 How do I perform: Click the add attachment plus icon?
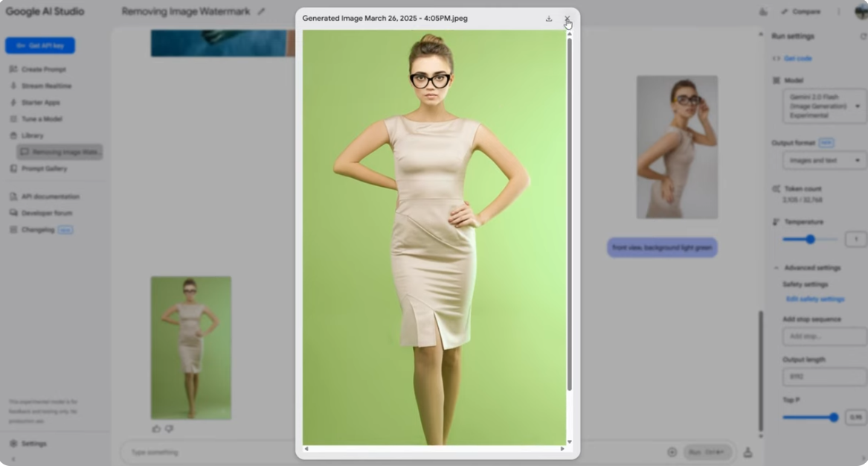tap(672, 452)
